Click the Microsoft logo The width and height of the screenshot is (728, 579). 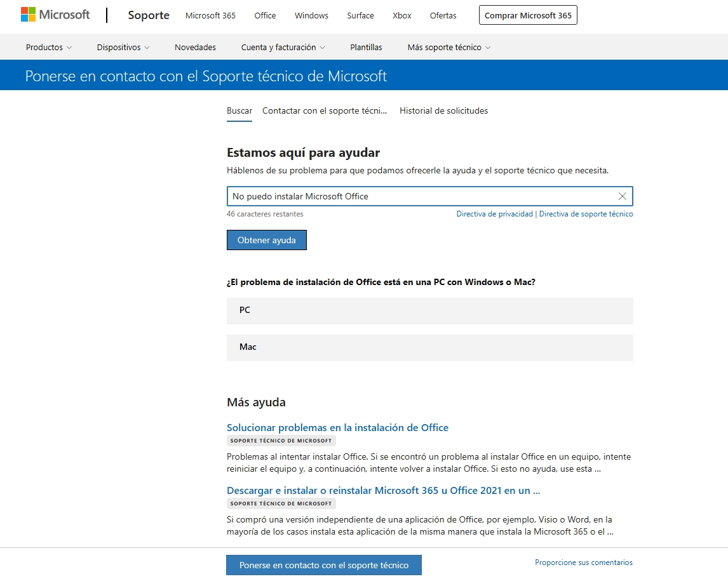[55, 15]
